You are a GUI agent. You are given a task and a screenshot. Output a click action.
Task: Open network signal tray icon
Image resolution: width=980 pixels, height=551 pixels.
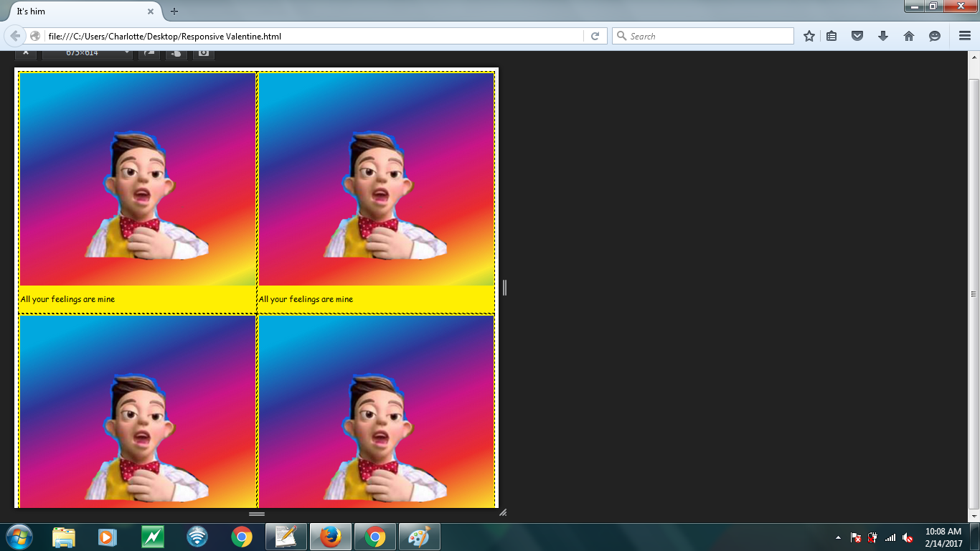890,537
